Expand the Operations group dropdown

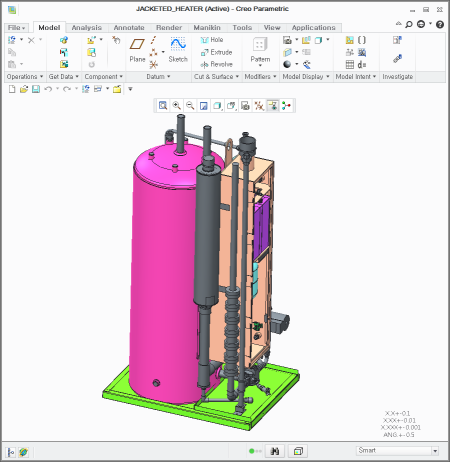click(25, 77)
